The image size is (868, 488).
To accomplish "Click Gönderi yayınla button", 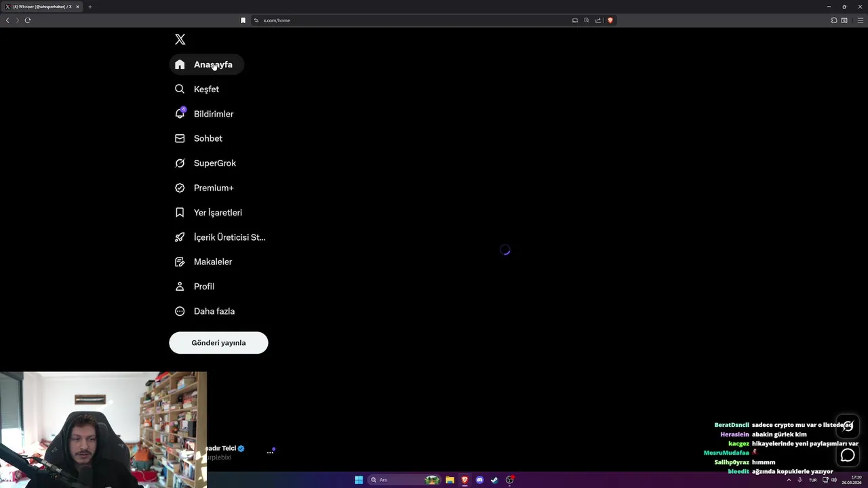I will [x=218, y=343].
